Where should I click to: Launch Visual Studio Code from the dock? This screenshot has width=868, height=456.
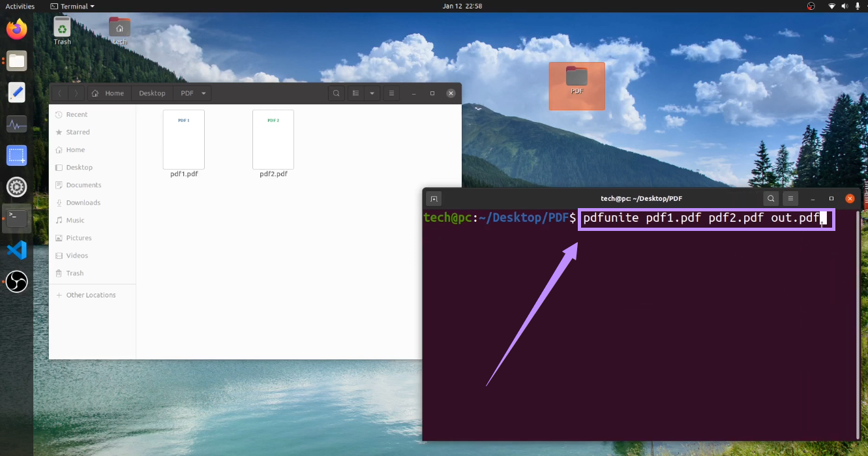[16, 250]
